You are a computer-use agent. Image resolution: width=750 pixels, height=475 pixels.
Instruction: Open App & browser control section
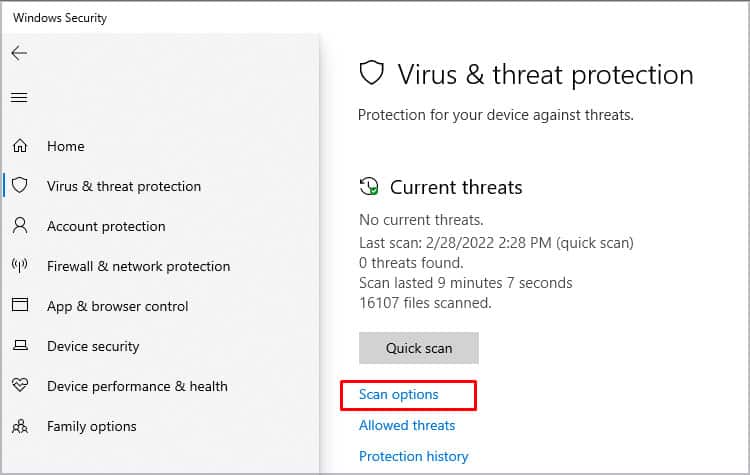click(117, 306)
